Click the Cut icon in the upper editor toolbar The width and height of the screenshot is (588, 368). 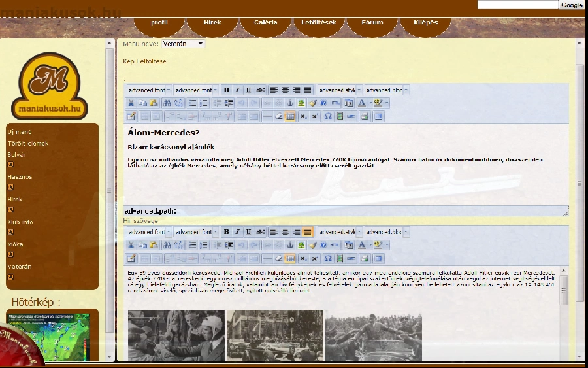(131, 103)
